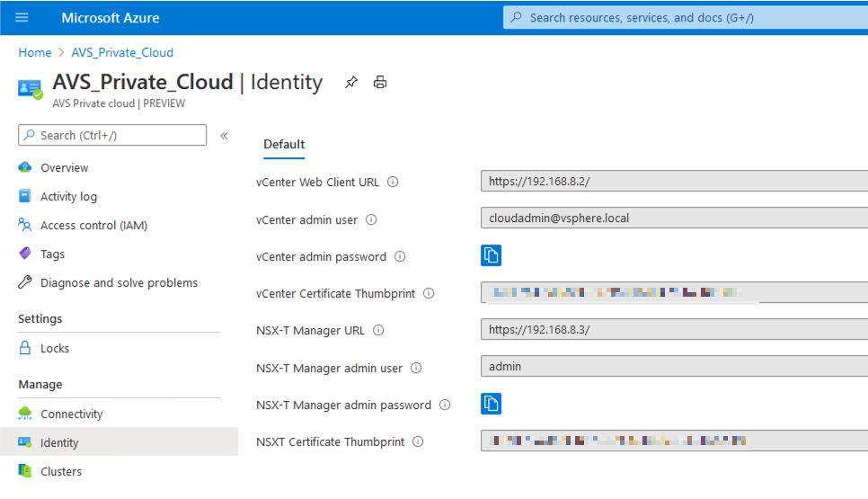Viewport: 868px width, 499px height.
Task: Click the Manage section heading
Action: click(x=40, y=384)
